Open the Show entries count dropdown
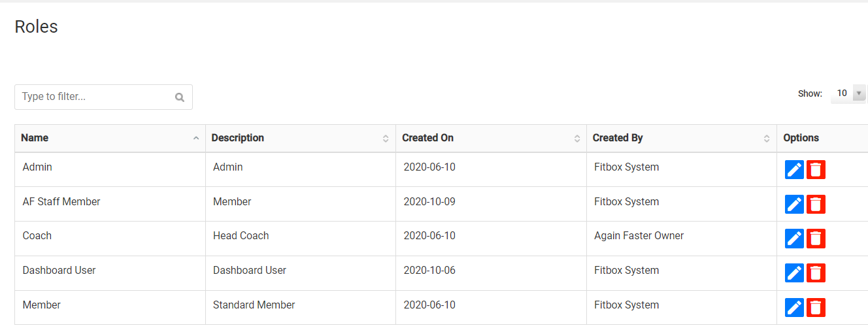The height and width of the screenshot is (334, 868). (848, 93)
